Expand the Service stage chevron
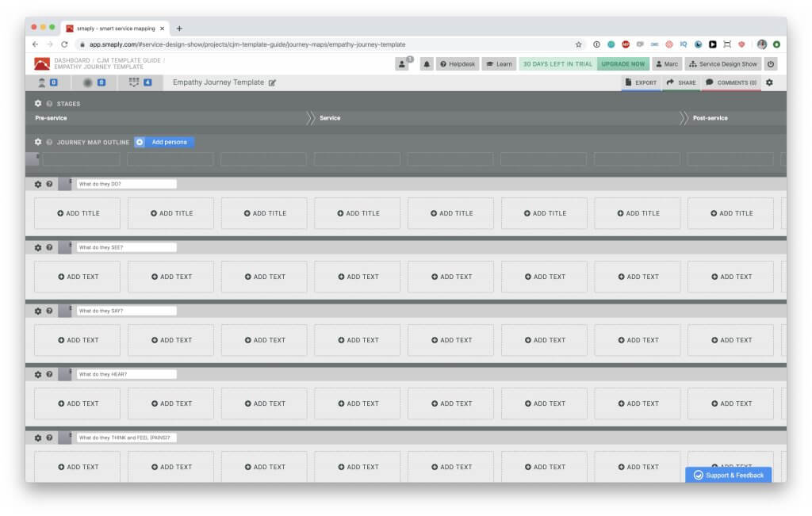The width and height of the screenshot is (812, 516). click(684, 117)
